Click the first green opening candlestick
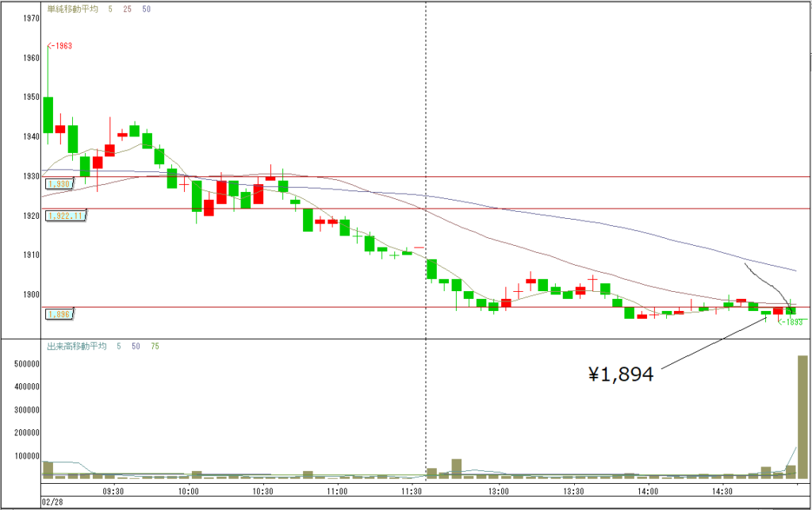The height and width of the screenshot is (510, 812). click(x=48, y=115)
